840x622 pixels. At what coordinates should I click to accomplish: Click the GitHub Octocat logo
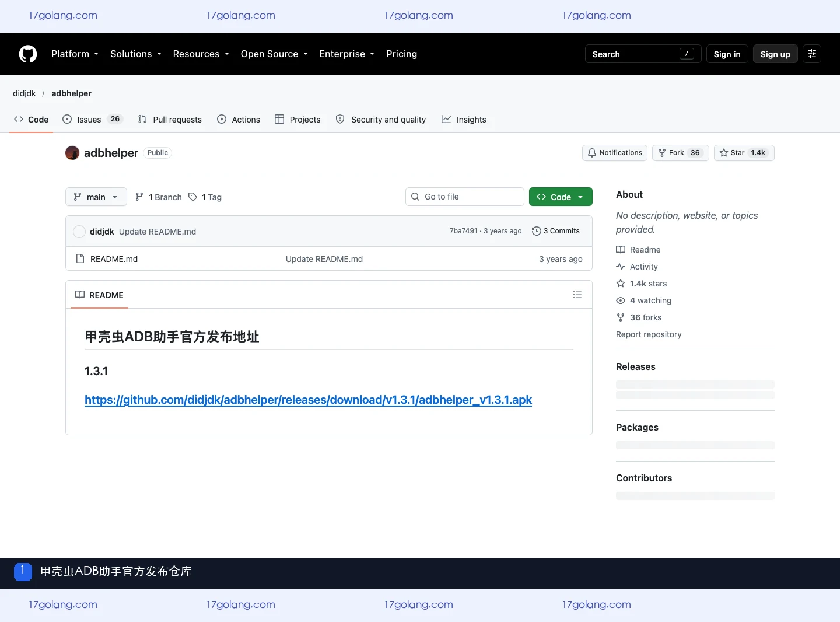pyautogui.click(x=28, y=54)
